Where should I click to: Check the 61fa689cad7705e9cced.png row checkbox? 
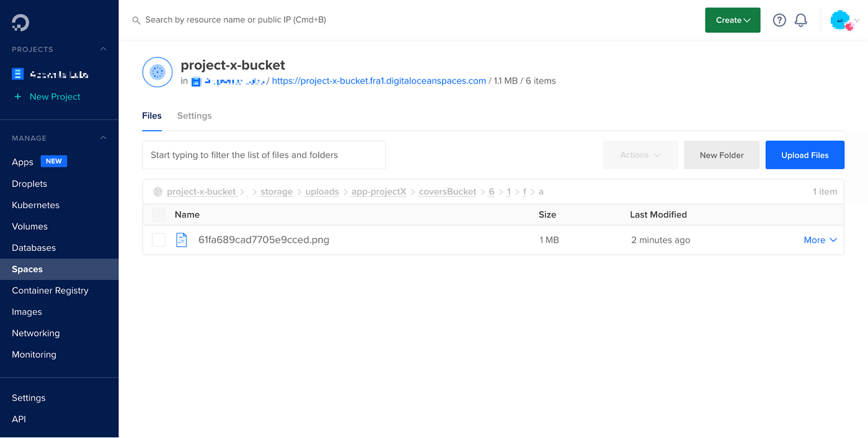[159, 239]
